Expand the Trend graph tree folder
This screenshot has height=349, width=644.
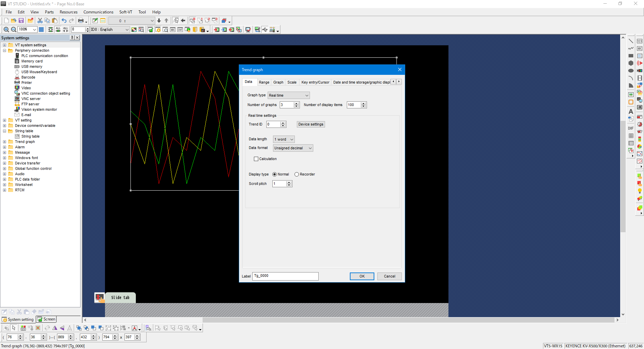tap(5, 142)
